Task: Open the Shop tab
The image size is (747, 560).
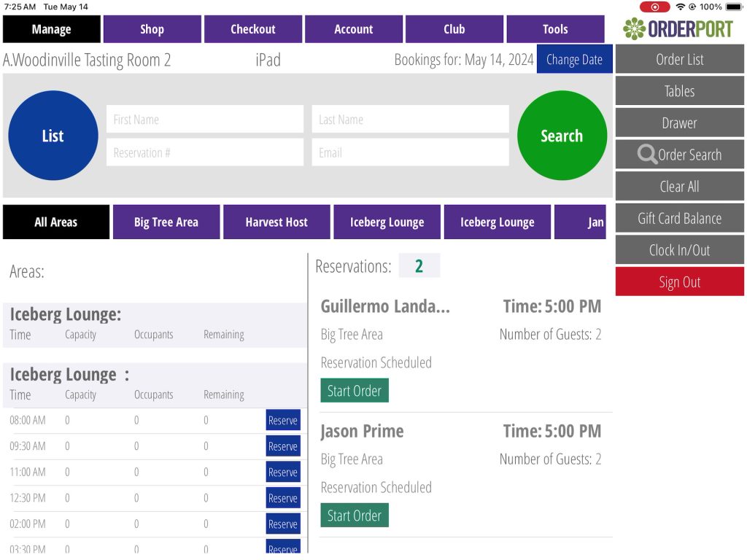Action: click(152, 29)
